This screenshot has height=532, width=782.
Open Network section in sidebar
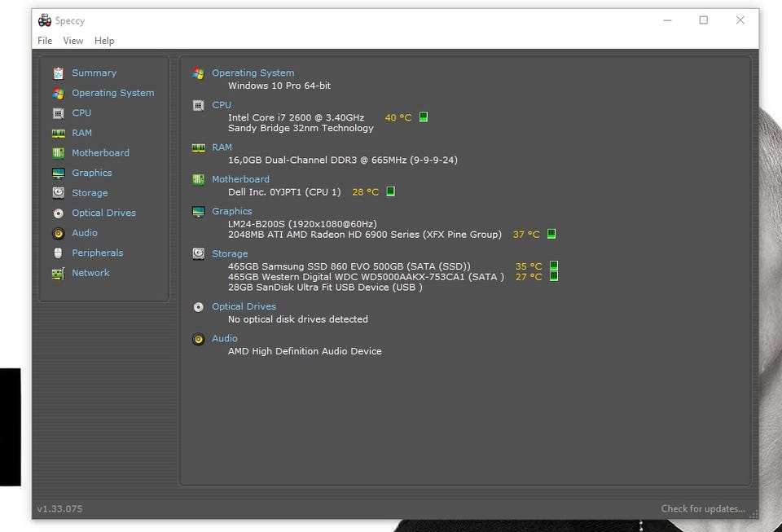click(x=90, y=273)
